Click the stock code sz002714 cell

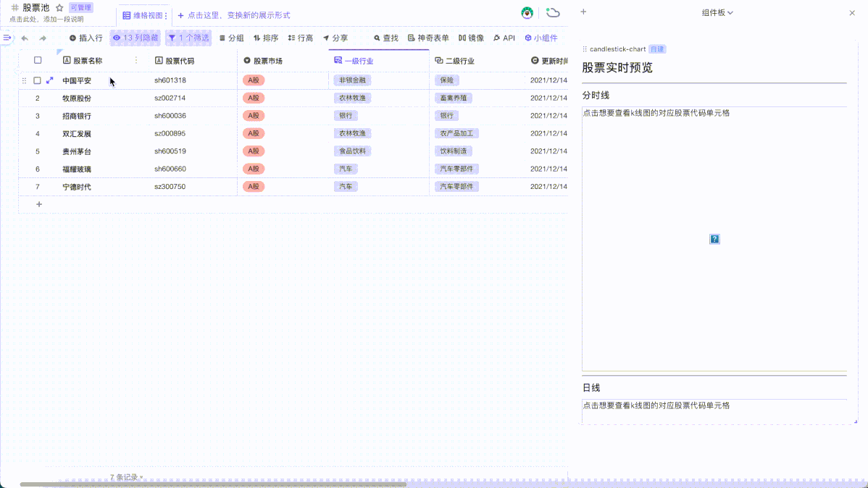tap(191, 98)
